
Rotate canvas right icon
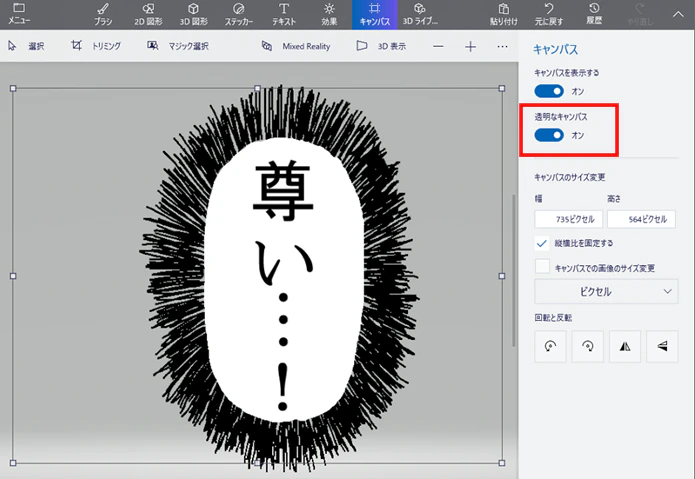tap(588, 346)
